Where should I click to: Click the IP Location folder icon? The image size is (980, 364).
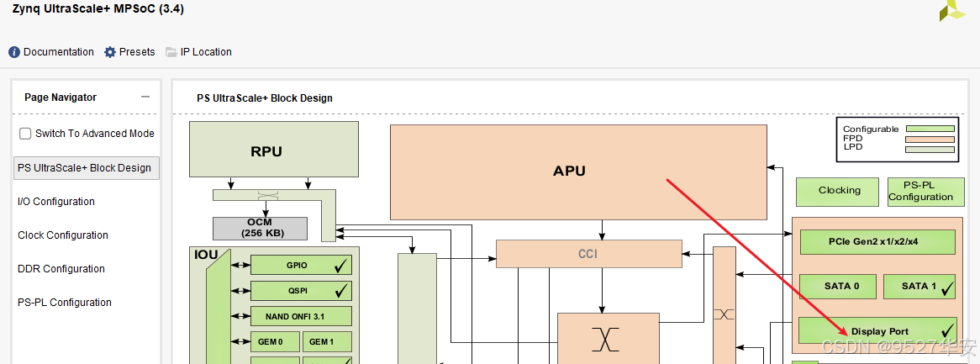click(x=171, y=52)
